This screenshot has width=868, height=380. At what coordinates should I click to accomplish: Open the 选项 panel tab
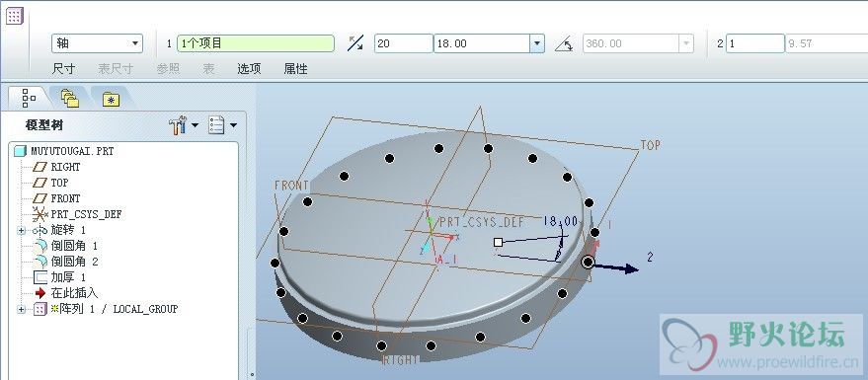pyautogui.click(x=249, y=69)
